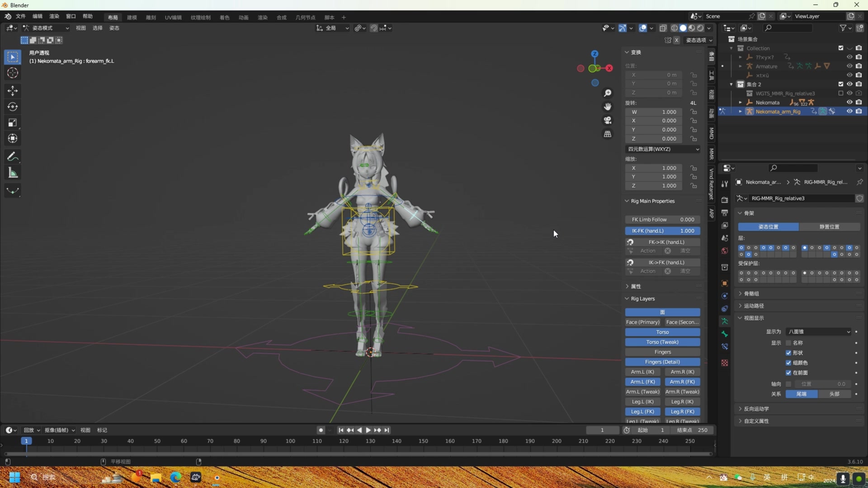Open the 八面锥 display type dropdown

pyautogui.click(x=819, y=332)
